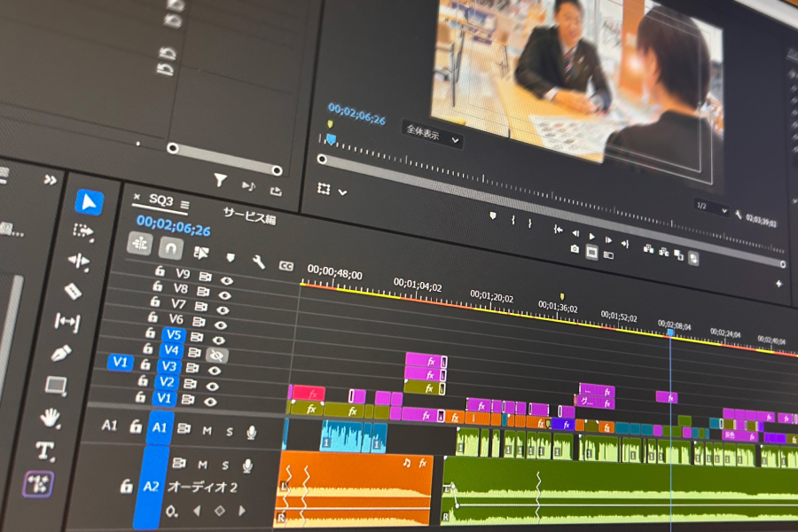Image resolution: width=798 pixels, height=532 pixels.
Task: Enable voice-over record on A1
Action: point(252,432)
